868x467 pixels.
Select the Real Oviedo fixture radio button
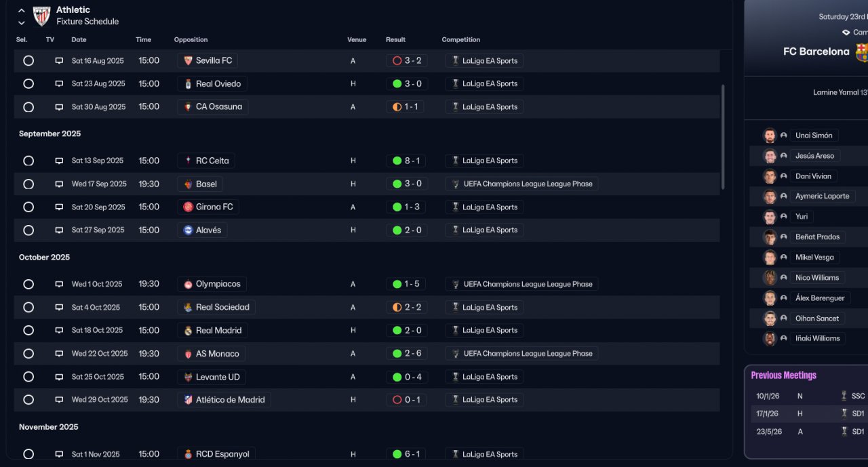coord(28,84)
